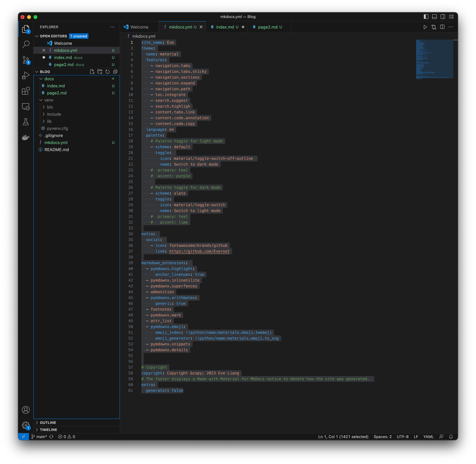Click the github.com/Everoot link in editor
Image resolution: width=476 pixels, height=464 pixels.
pos(199,251)
